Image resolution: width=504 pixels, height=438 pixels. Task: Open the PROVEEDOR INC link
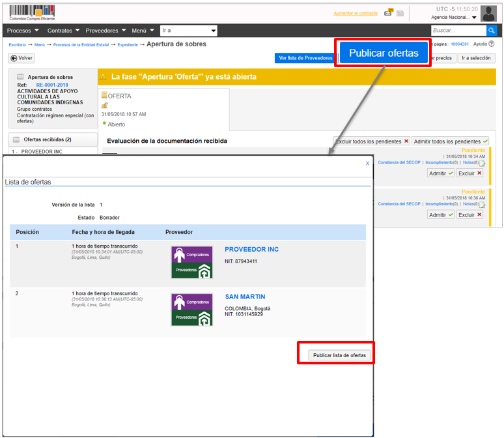(251, 250)
